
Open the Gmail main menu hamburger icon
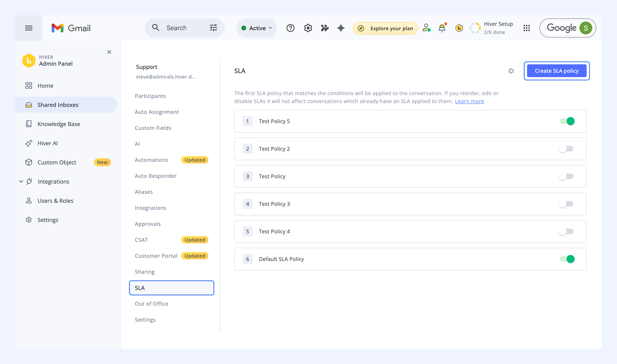tap(29, 28)
